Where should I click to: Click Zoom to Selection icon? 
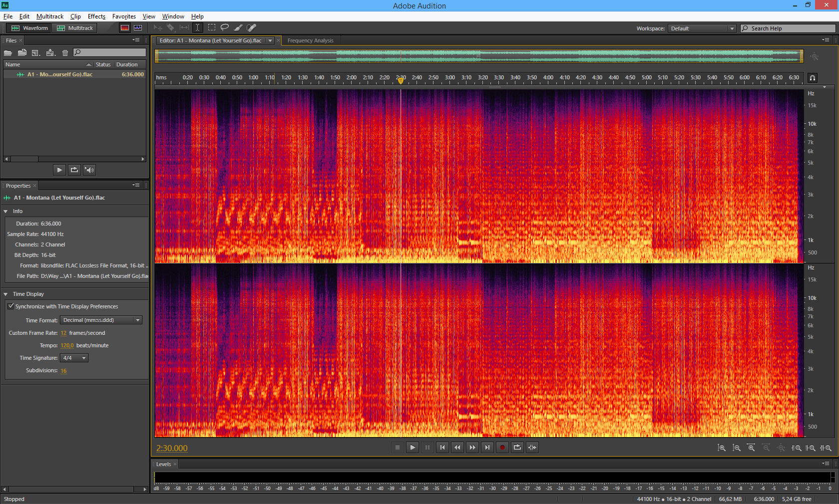pyautogui.click(x=826, y=448)
